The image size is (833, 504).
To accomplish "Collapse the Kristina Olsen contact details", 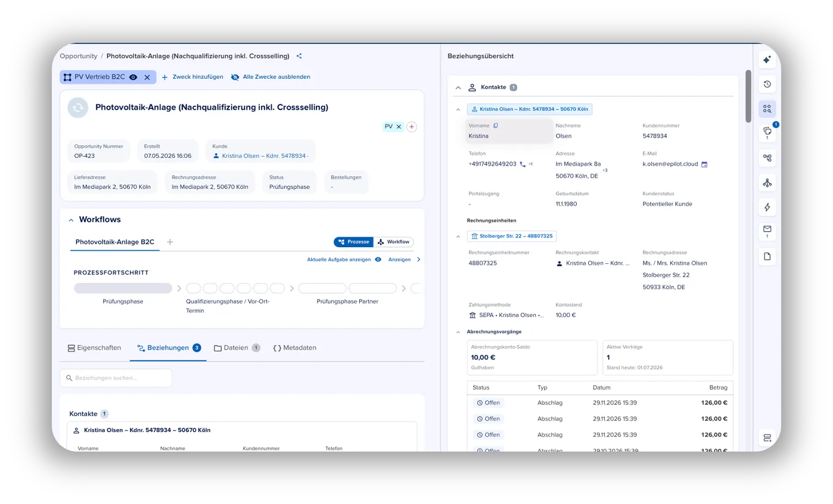I will pos(458,110).
